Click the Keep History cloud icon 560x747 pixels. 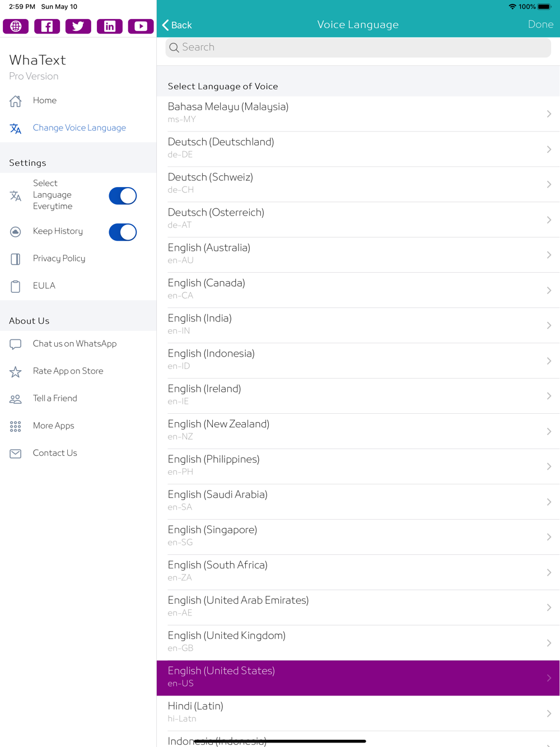coord(16,232)
